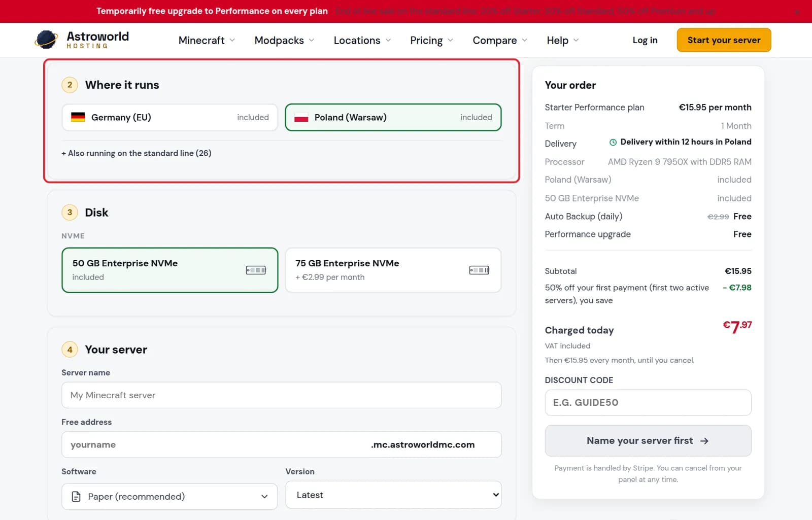Click the struck-through €2.99 price
Image resolution: width=812 pixels, height=520 pixels.
coord(718,217)
